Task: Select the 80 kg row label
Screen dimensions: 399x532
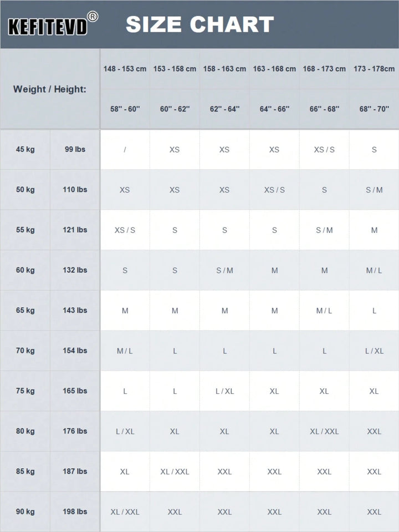Action: coord(25,431)
